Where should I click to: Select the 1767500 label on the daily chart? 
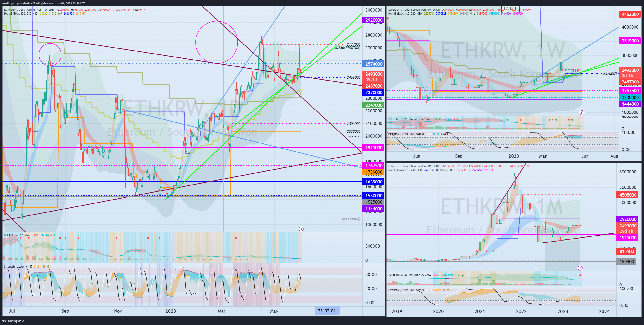373,166
